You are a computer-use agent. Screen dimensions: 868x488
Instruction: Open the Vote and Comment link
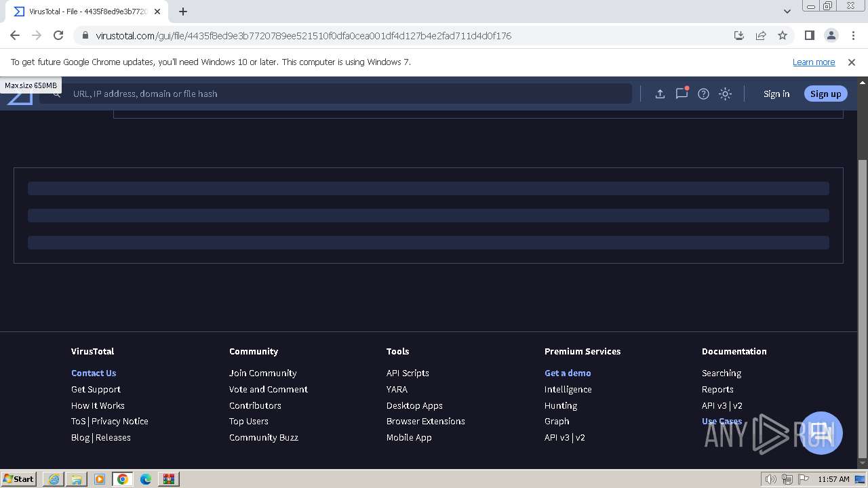(269, 389)
